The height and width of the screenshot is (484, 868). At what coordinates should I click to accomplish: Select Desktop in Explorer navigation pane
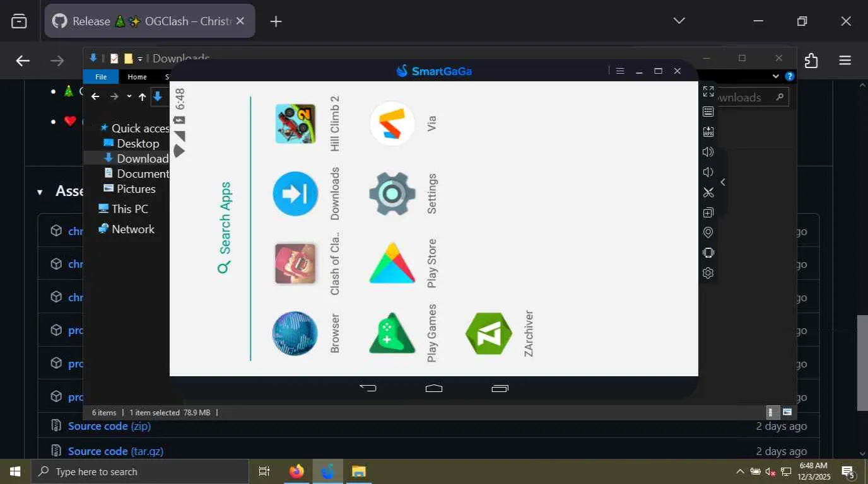131,143
